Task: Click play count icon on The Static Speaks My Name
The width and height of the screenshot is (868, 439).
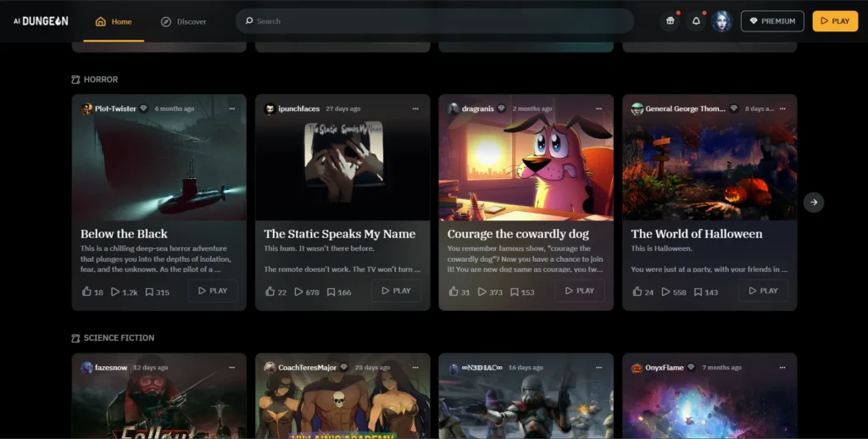Action: [x=298, y=292]
